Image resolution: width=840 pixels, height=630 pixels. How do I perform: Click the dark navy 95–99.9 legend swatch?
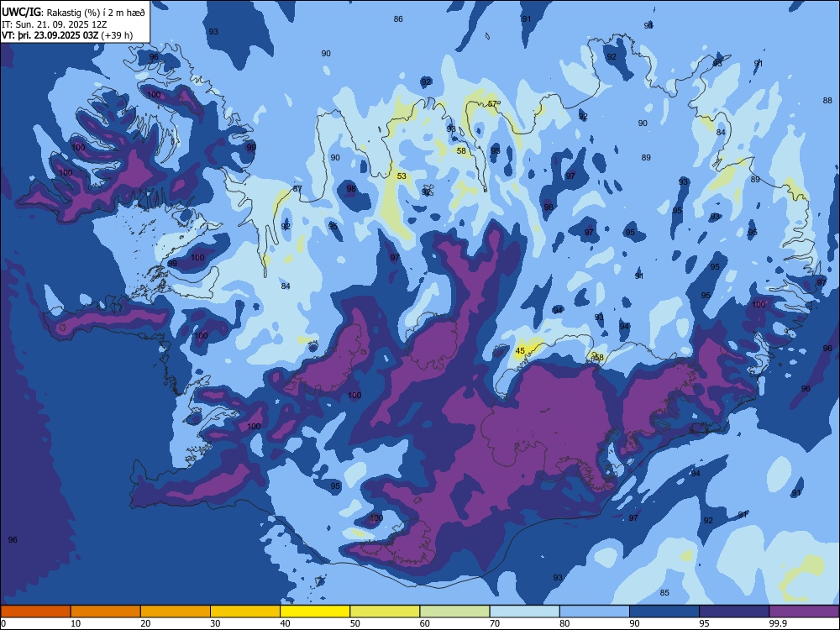click(734, 612)
